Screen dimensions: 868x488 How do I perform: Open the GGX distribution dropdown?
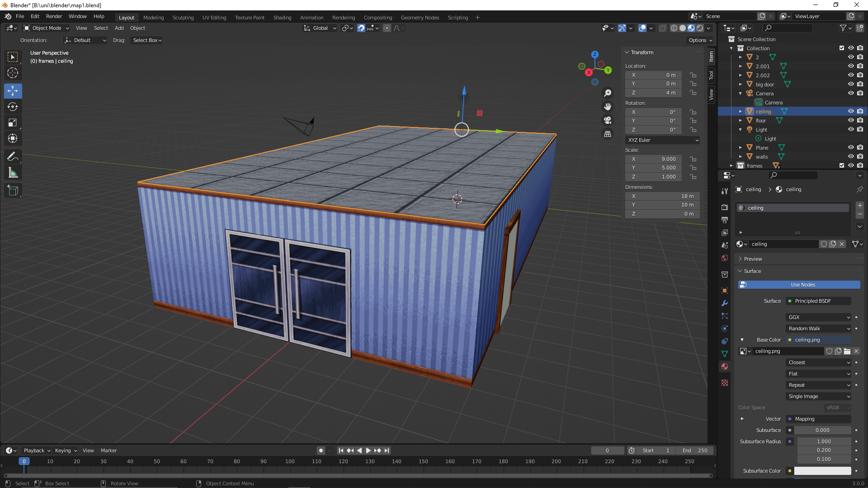819,317
